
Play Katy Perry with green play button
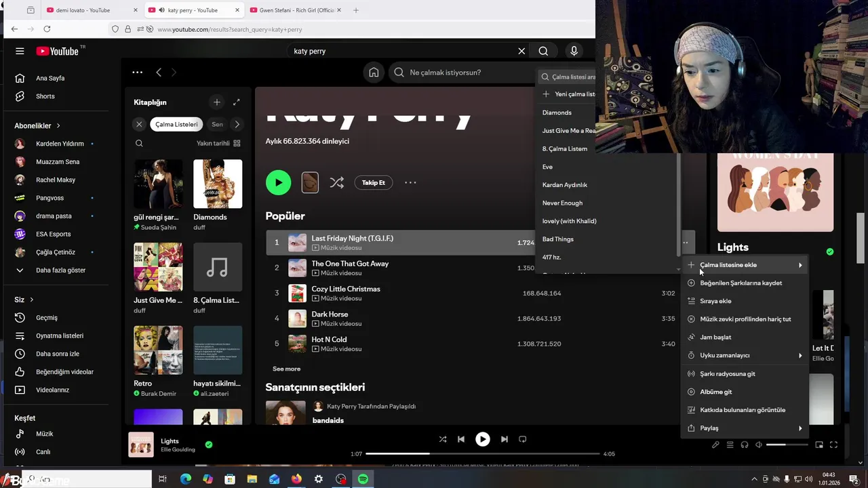278,182
